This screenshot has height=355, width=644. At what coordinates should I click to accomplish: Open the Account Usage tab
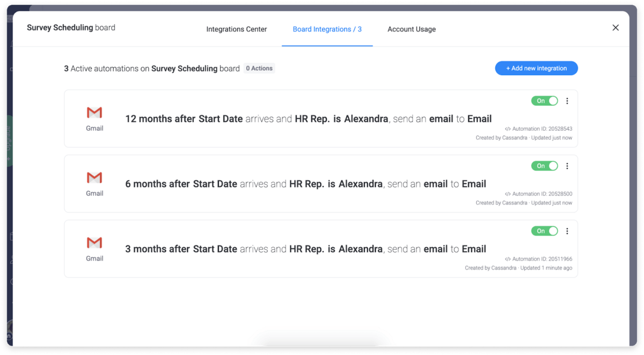coord(412,29)
